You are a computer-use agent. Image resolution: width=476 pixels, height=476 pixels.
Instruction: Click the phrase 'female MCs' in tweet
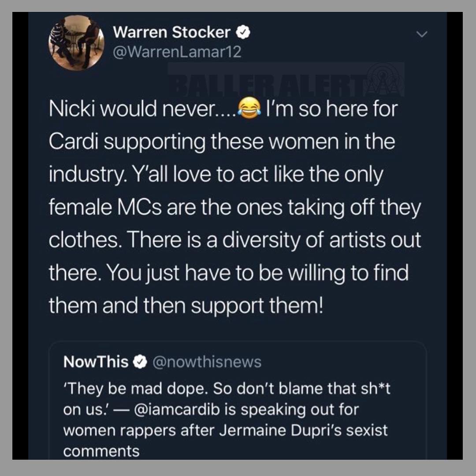click(x=105, y=207)
